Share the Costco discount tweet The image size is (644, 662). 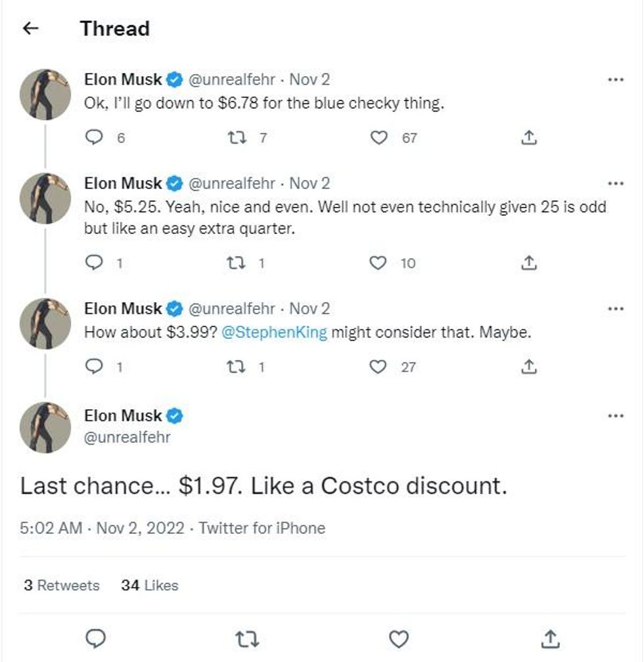551,638
